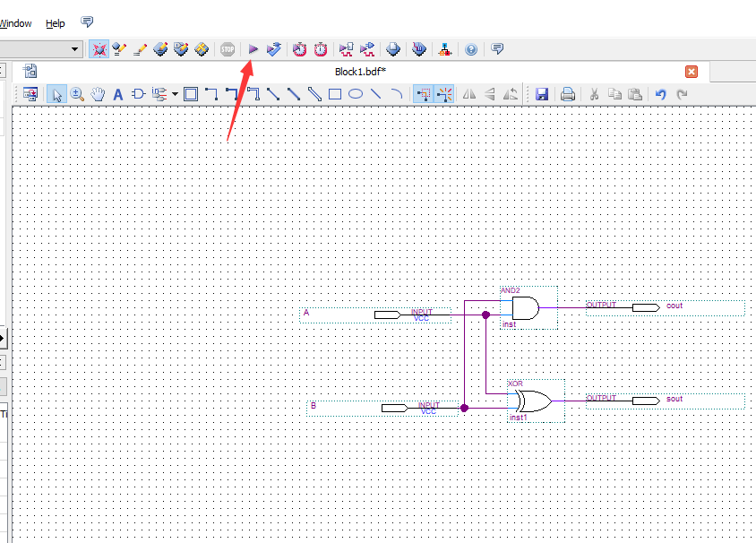Close the Block1.bdf document tab

pos(692,72)
